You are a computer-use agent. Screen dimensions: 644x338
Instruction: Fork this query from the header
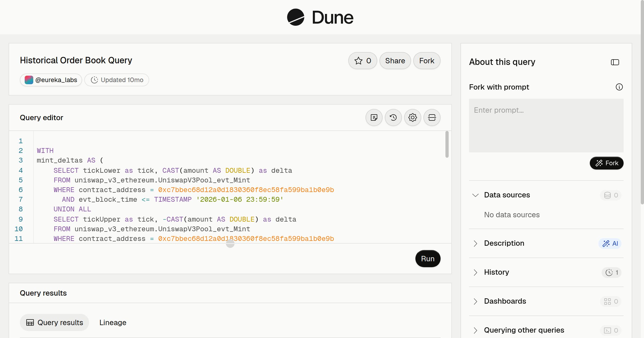coord(427,61)
